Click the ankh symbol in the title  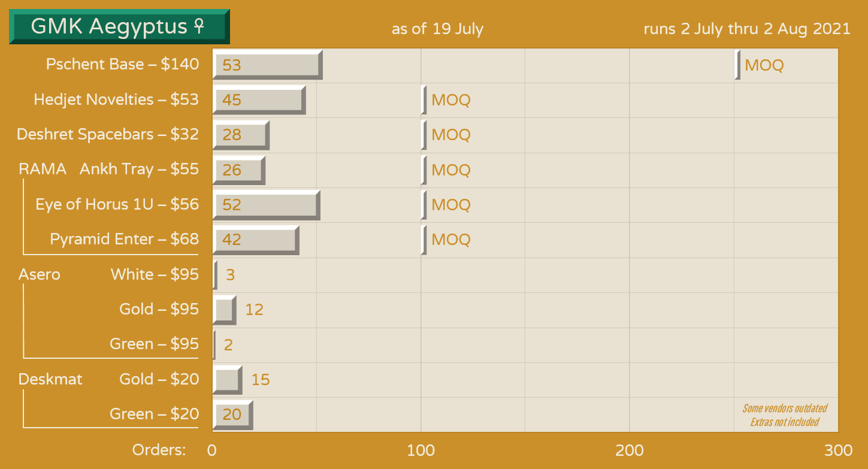click(199, 26)
